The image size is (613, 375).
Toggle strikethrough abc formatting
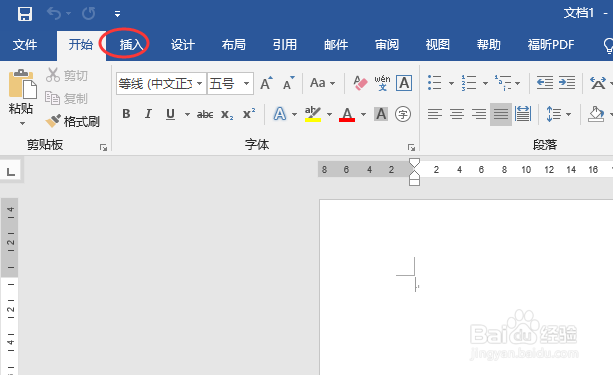[205, 115]
